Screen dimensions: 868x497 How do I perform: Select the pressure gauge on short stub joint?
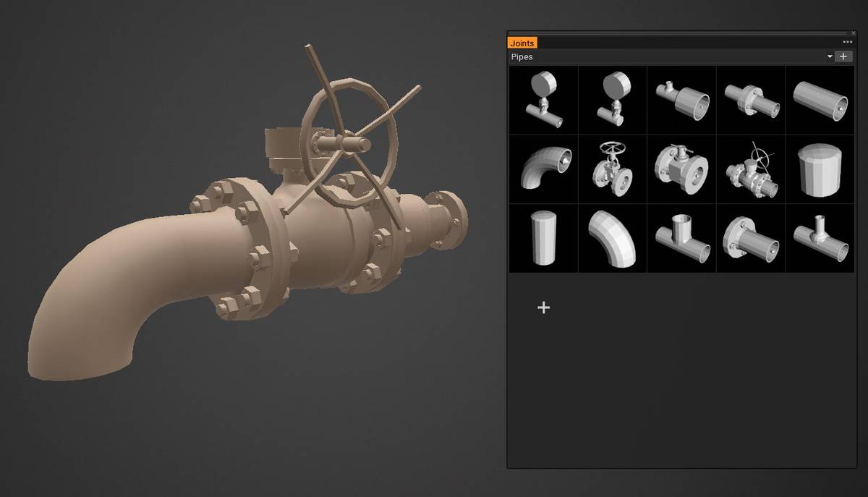tap(613, 100)
